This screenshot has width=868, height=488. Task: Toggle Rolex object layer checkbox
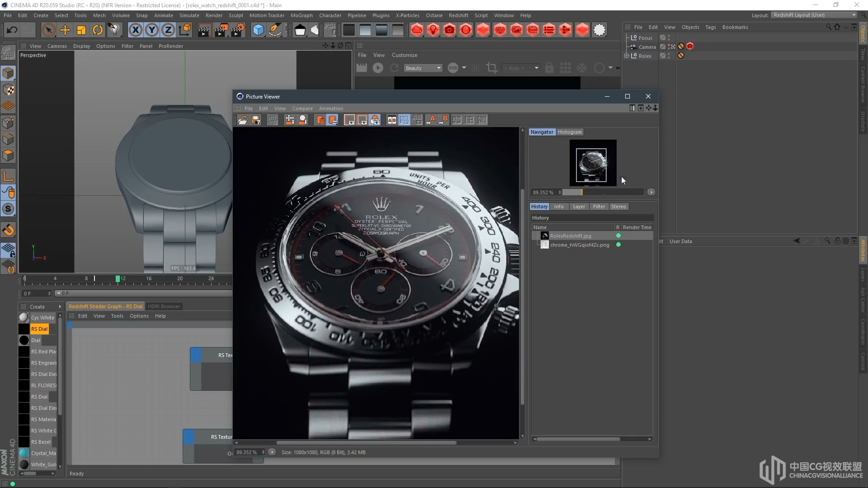(x=662, y=56)
